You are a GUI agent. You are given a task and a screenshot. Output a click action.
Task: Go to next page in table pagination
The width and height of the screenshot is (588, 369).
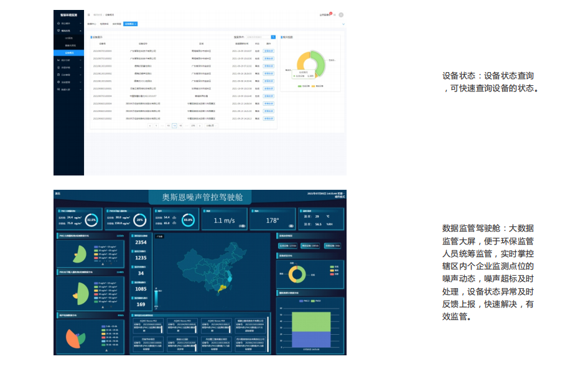click(x=200, y=126)
